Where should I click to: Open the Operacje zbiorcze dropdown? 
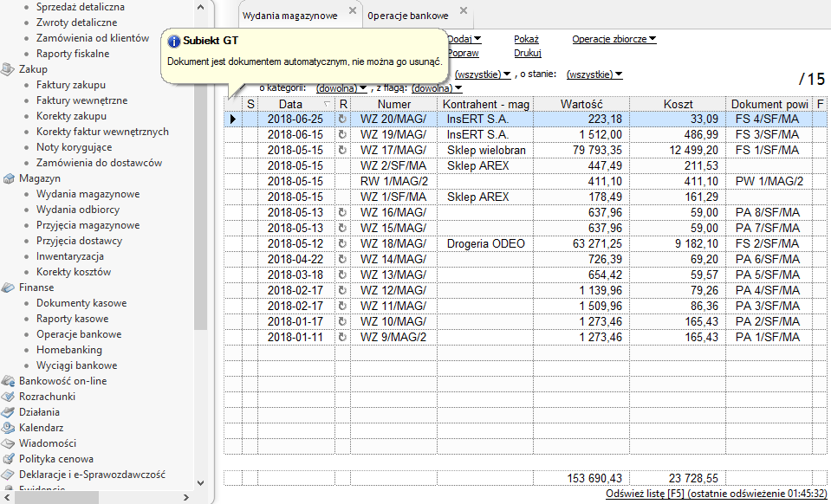(x=614, y=39)
